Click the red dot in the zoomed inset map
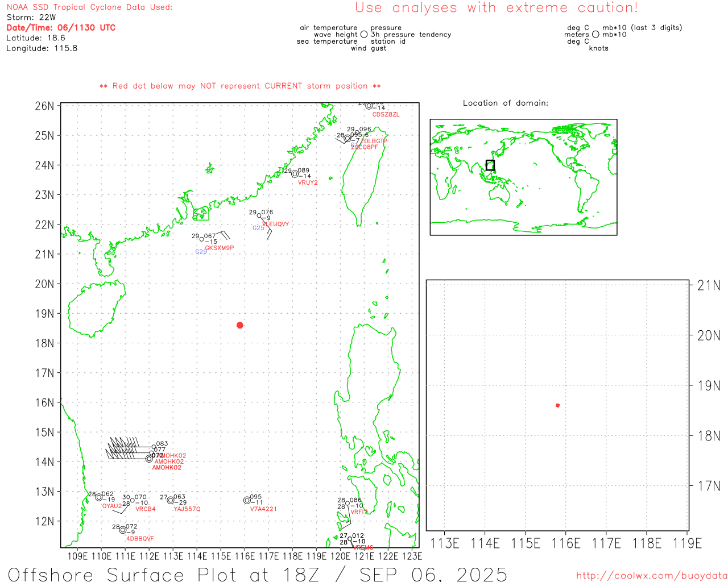 (558, 405)
